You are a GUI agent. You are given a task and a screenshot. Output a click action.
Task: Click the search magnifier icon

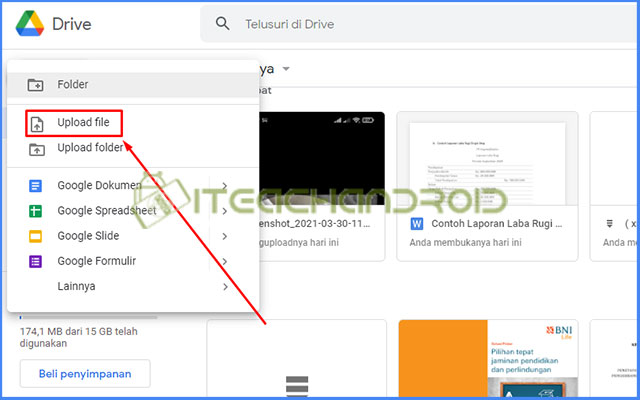[223, 25]
